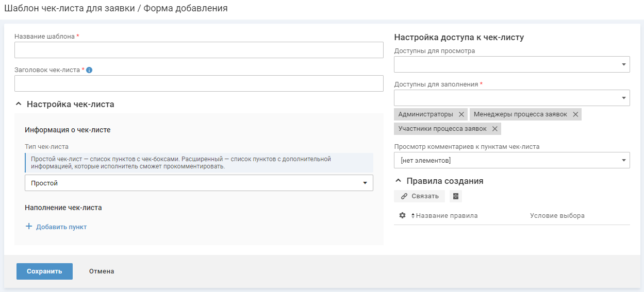Open the Тип чек-листа dropdown showing Простой

[x=199, y=183]
